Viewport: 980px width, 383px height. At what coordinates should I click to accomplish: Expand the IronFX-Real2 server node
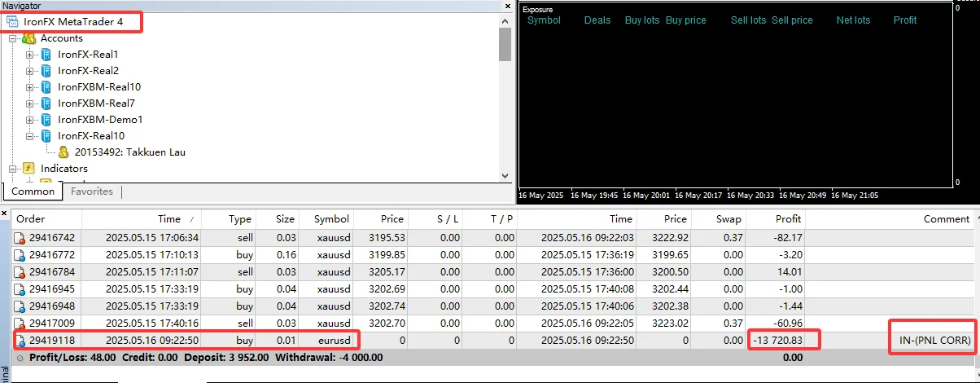30,71
